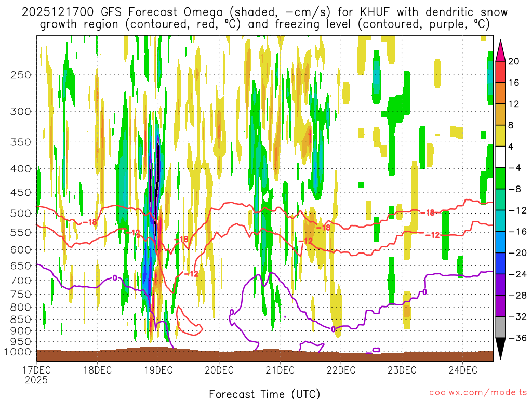The width and height of the screenshot is (532, 399).
Task: Click the 950 pressure level label
Action: 21,342
